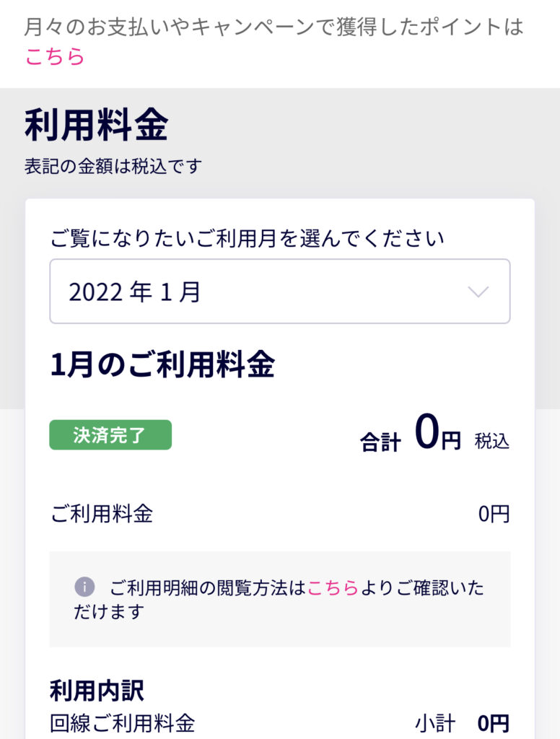The width and height of the screenshot is (560, 739).
Task: Click the 表記の金額は税込です note
Action: [x=113, y=167]
